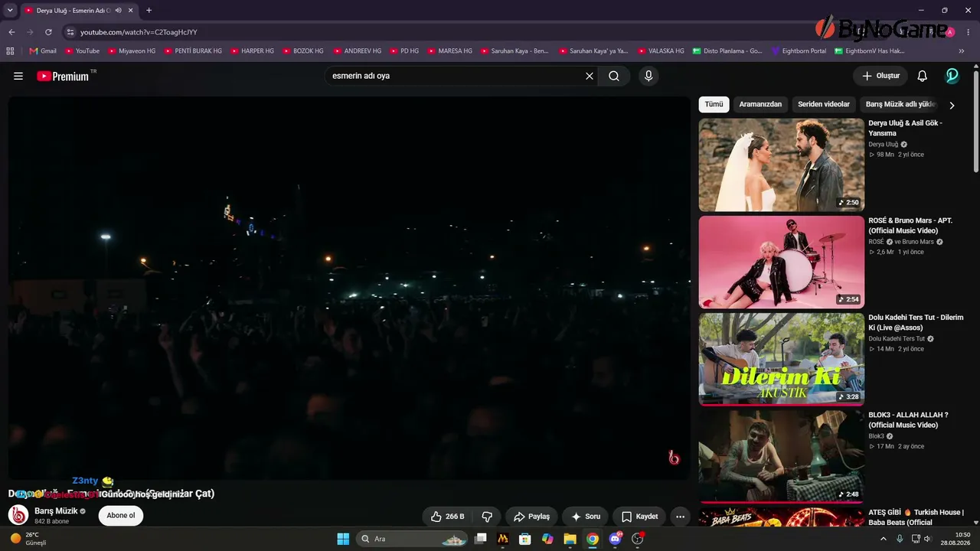Ask about the video with Soru

(586, 517)
